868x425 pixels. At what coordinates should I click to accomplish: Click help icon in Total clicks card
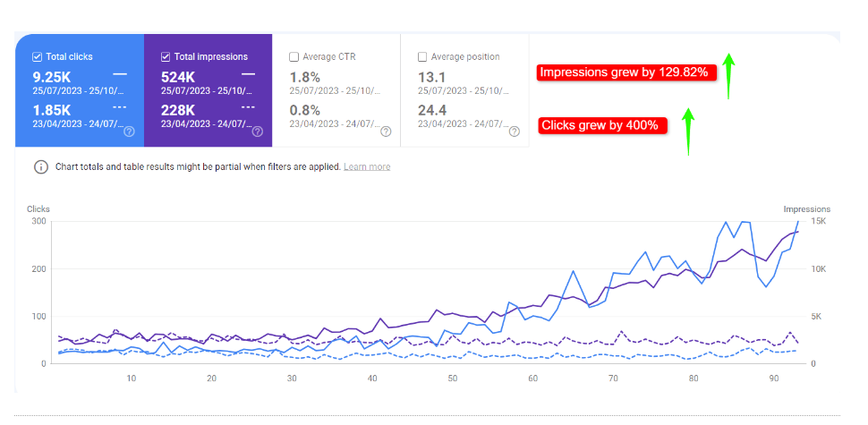tap(129, 132)
